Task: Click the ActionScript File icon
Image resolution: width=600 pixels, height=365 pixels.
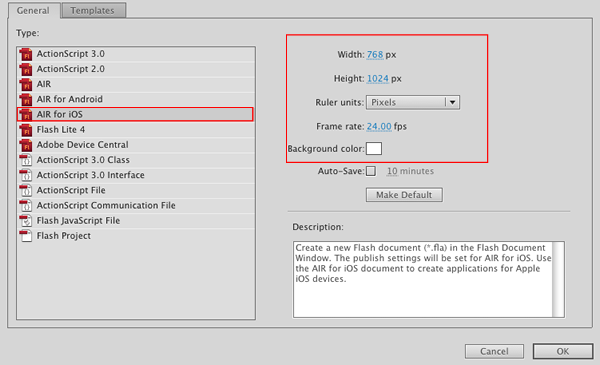Action: tap(26, 190)
